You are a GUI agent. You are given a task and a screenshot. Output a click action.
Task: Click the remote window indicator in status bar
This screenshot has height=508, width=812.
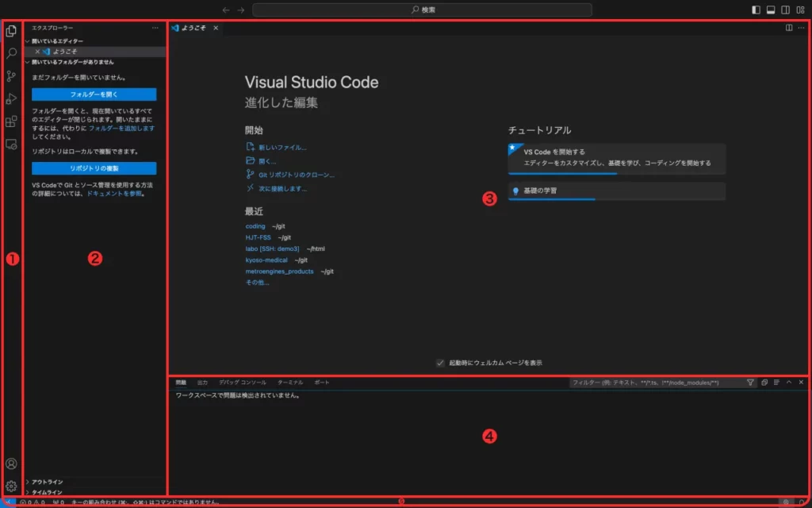pyautogui.click(x=9, y=502)
